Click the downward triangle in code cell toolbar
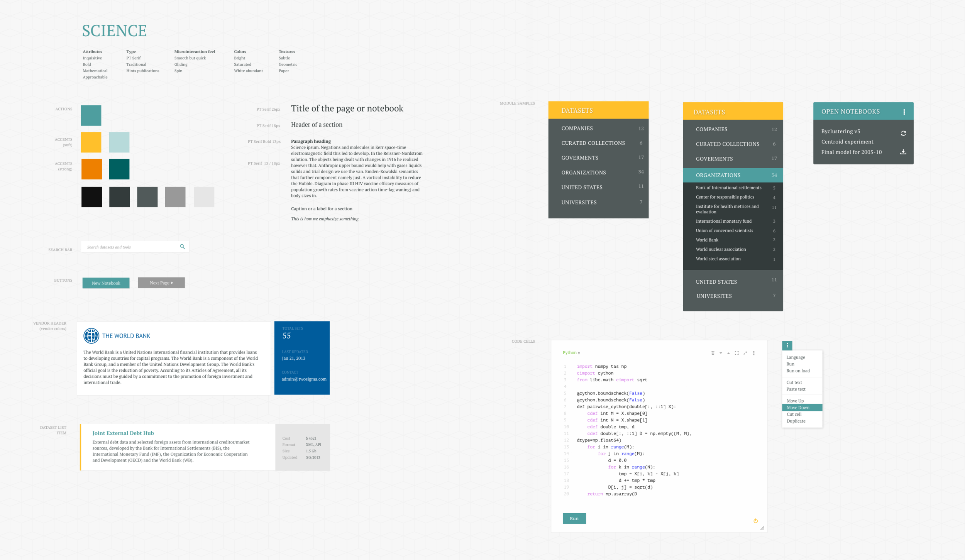Image resolution: width=965 pixels, height=560 pixels. [721, 353]
